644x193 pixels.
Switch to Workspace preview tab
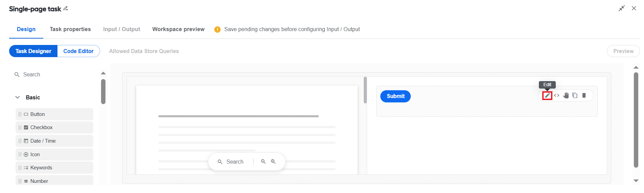coord(178,29)
